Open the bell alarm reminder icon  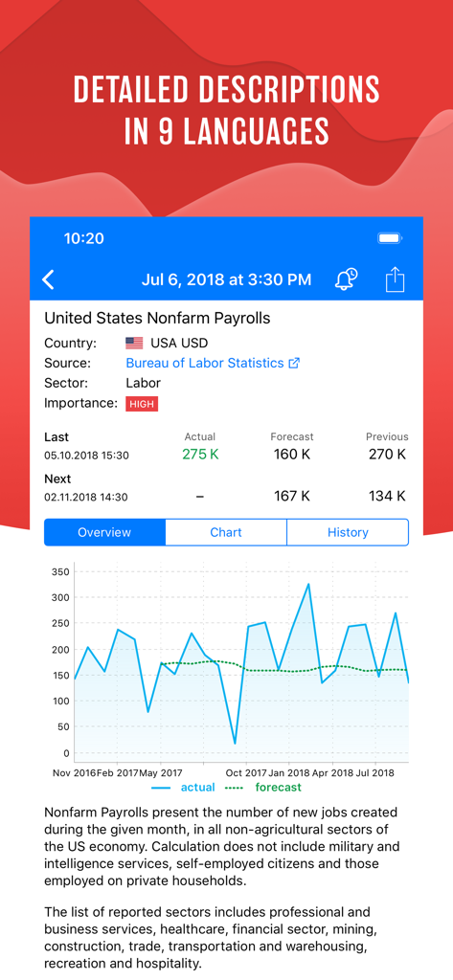click(346, 279)
